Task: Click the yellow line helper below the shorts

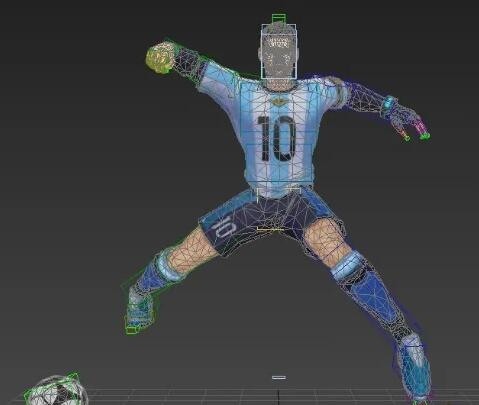Action: click(x=270, y=229)
